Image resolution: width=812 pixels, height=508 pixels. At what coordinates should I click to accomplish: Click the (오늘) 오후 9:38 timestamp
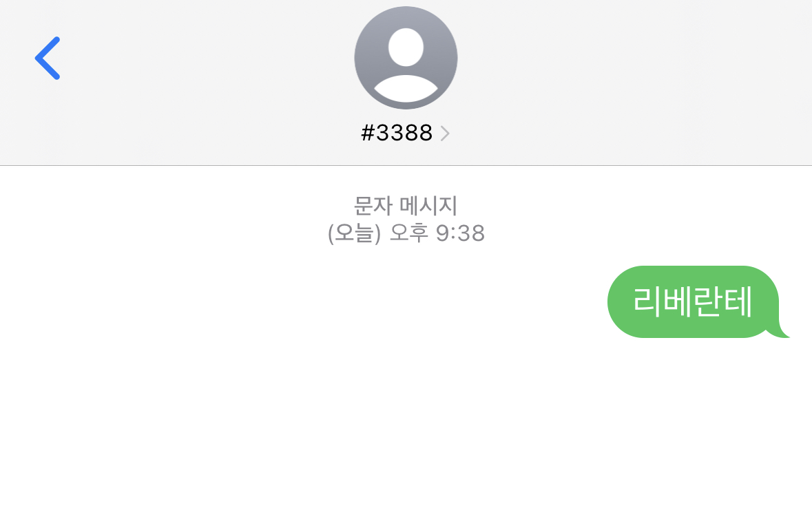click(406, 233)
